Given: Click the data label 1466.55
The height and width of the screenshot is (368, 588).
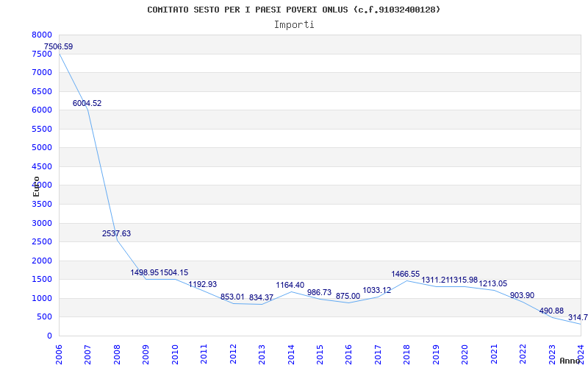Looking at the screenshot, I should 406,274.
